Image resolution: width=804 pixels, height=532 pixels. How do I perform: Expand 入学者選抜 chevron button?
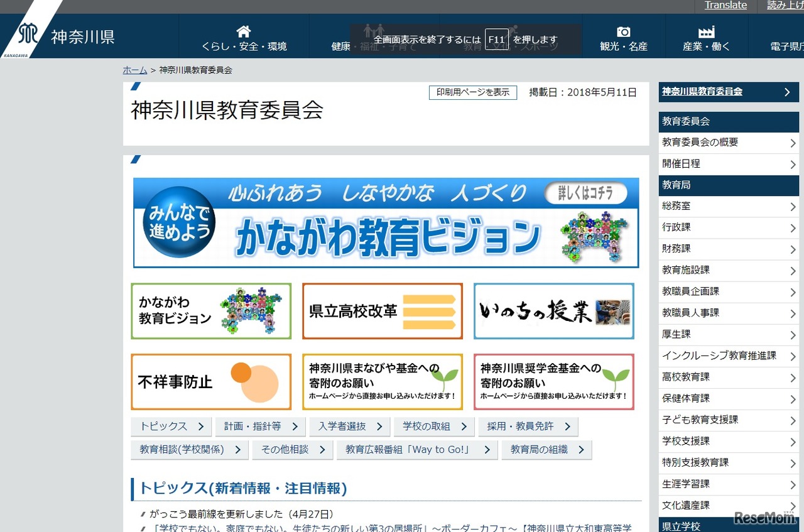(350, 426)
